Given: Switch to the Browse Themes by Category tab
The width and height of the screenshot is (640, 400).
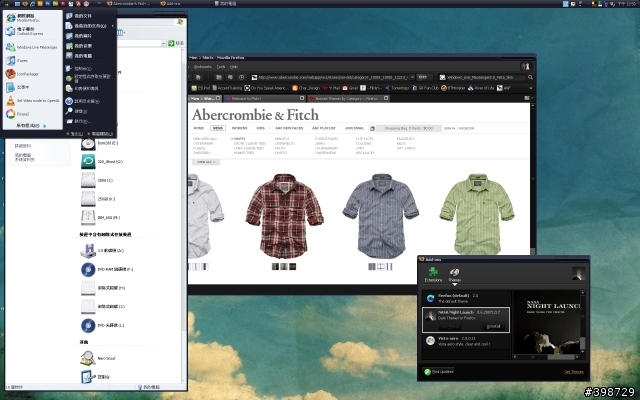Looking at the screenshot, I should [x=348, y=98].
